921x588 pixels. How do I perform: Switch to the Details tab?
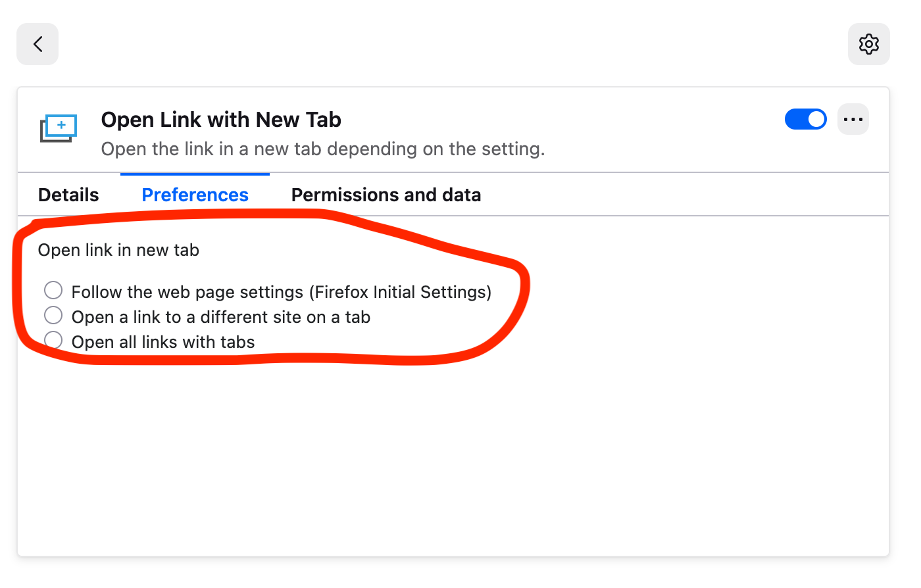coord(68,195)
